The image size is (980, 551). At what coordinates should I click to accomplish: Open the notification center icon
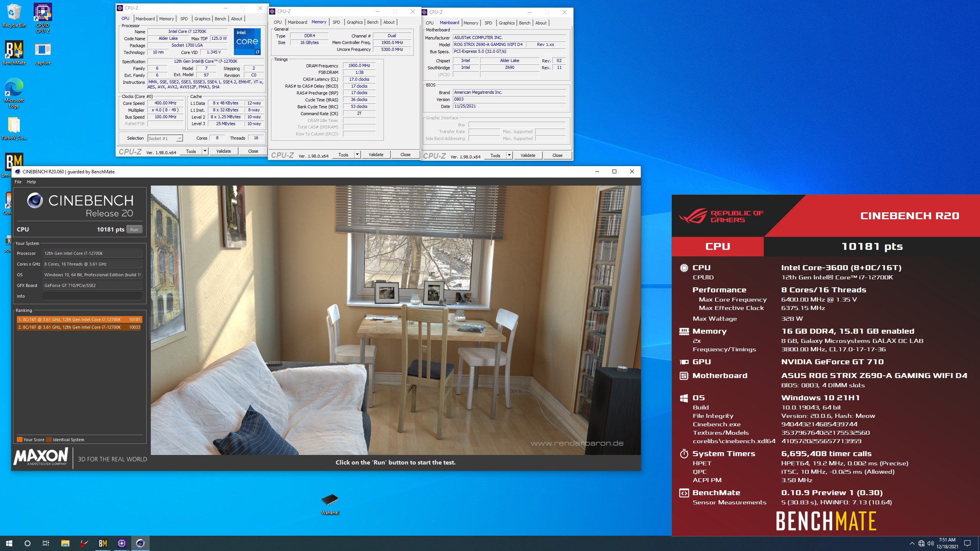click(x=967, y=543)
